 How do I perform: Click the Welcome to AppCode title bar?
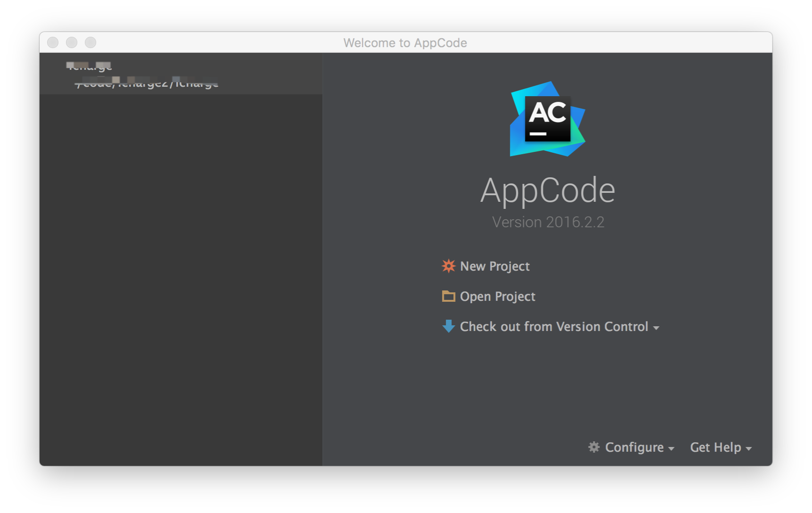tap(406, 42)
